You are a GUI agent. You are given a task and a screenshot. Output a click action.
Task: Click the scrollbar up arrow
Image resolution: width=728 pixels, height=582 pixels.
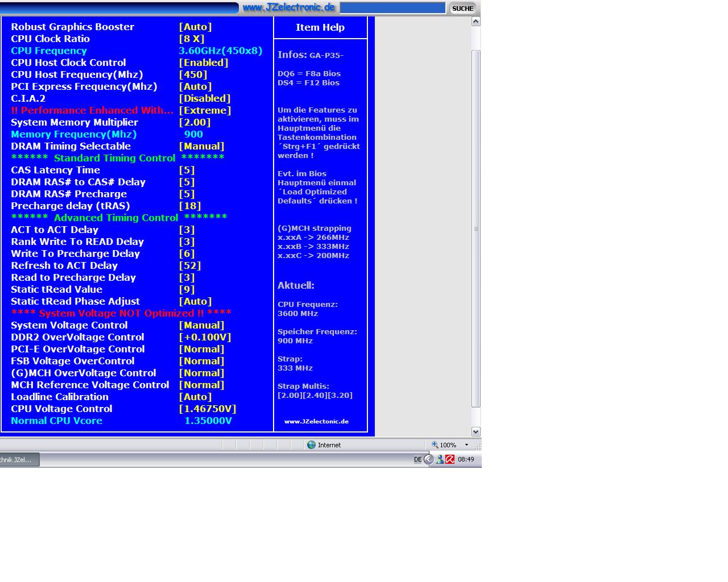[x=476, y=22]
